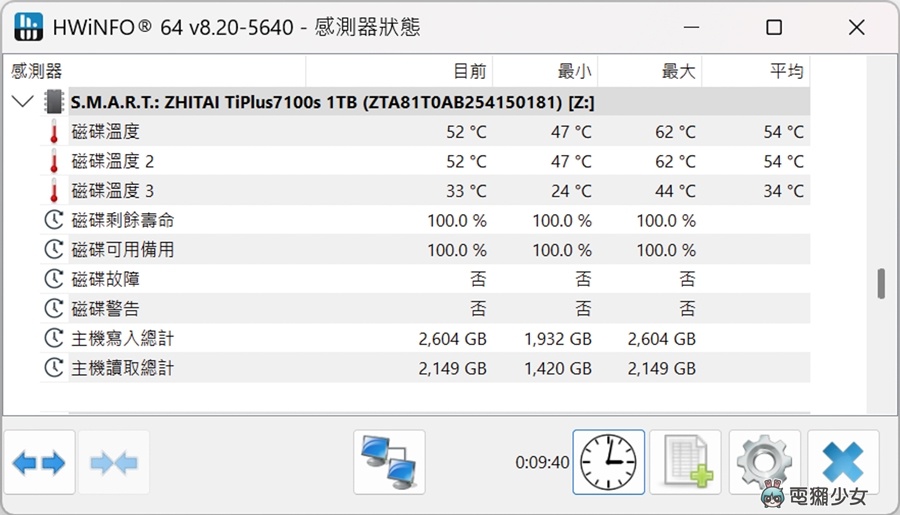Click the expand-view blue arrows button
900x515 pixels.
click(39, 462)
